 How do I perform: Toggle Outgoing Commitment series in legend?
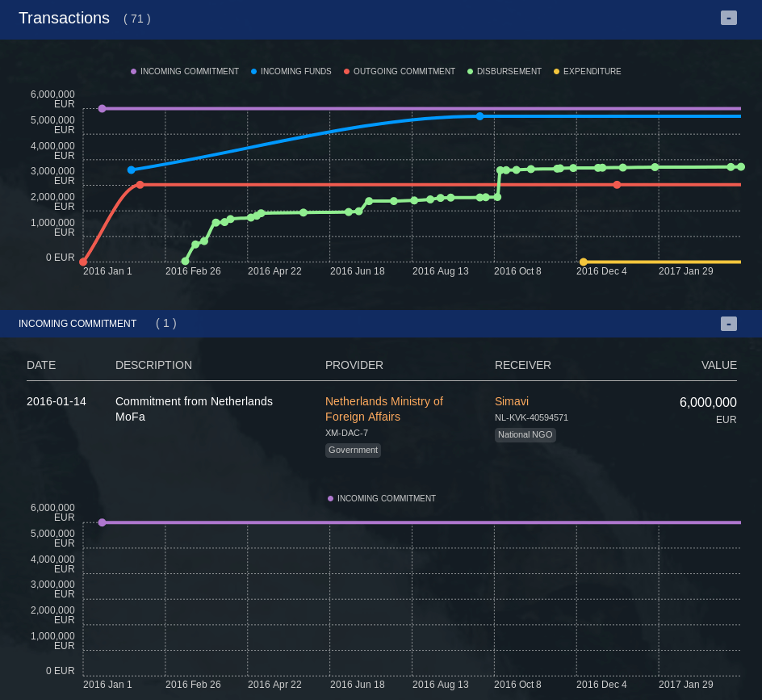(x=399, y=72)
